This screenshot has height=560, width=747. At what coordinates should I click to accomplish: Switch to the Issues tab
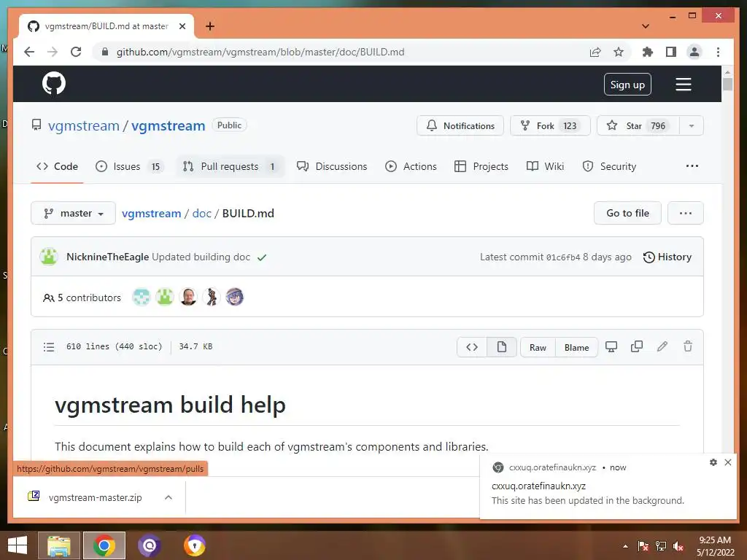(x=129, y=166)
